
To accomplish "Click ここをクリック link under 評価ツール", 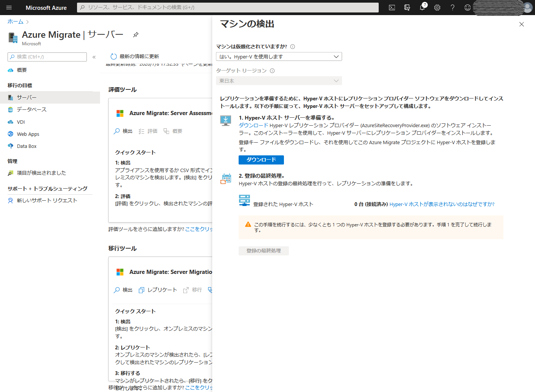I will point(199,229).
